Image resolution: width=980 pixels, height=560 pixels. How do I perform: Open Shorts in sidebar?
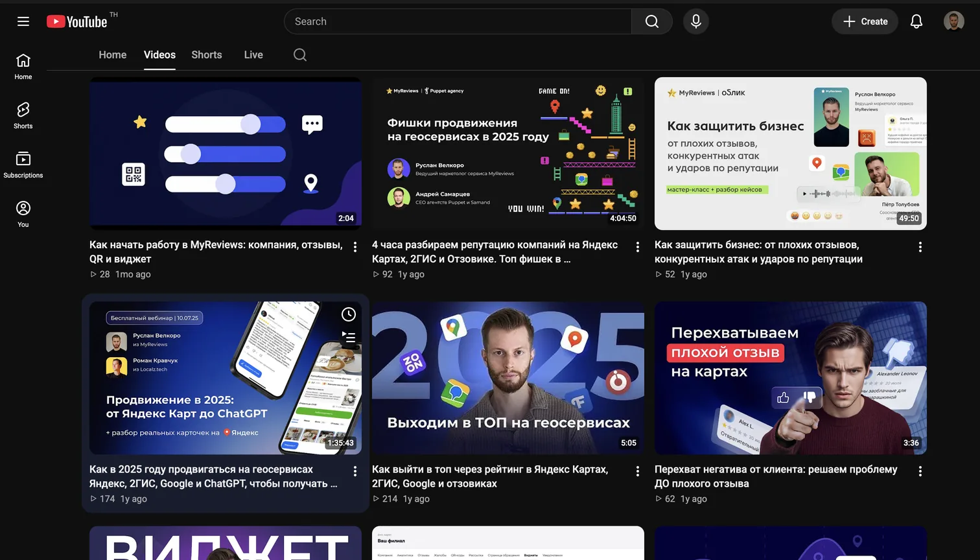click(x=23, y=116)
